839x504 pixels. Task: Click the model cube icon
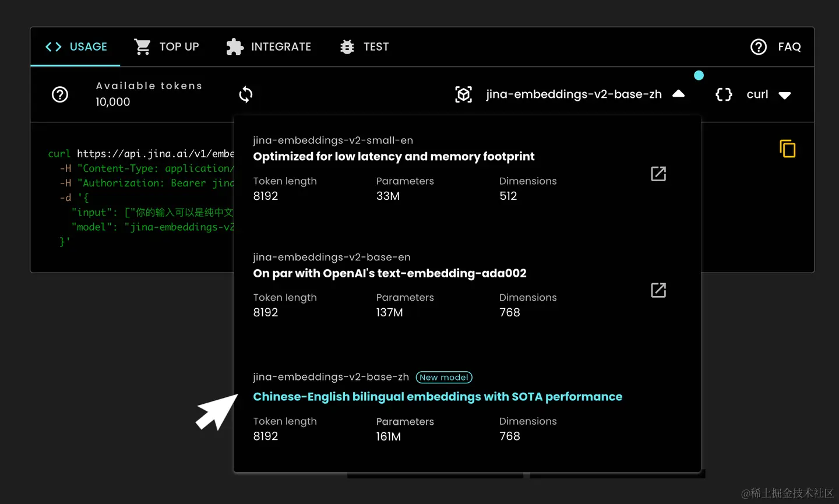[464, 94]
